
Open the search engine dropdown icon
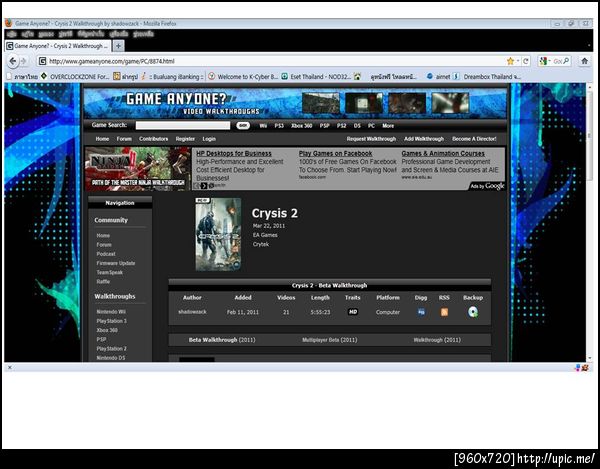(x=544, y=61)
